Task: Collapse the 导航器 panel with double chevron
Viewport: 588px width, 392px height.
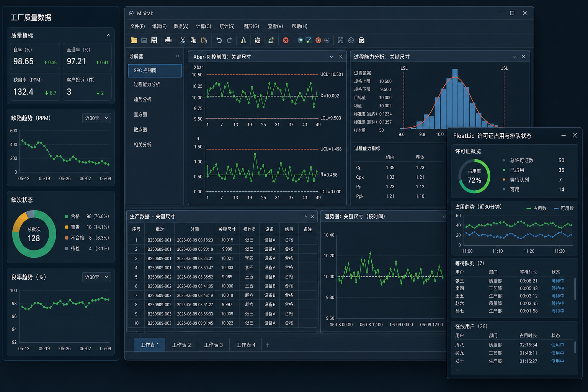Action: click(x=178, y=56)
